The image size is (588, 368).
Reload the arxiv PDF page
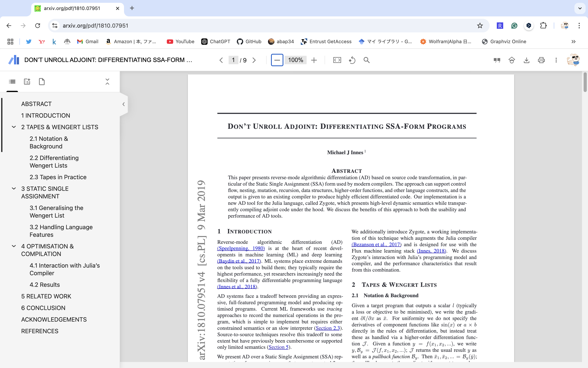pyautogui.click(x=37, y=26)
